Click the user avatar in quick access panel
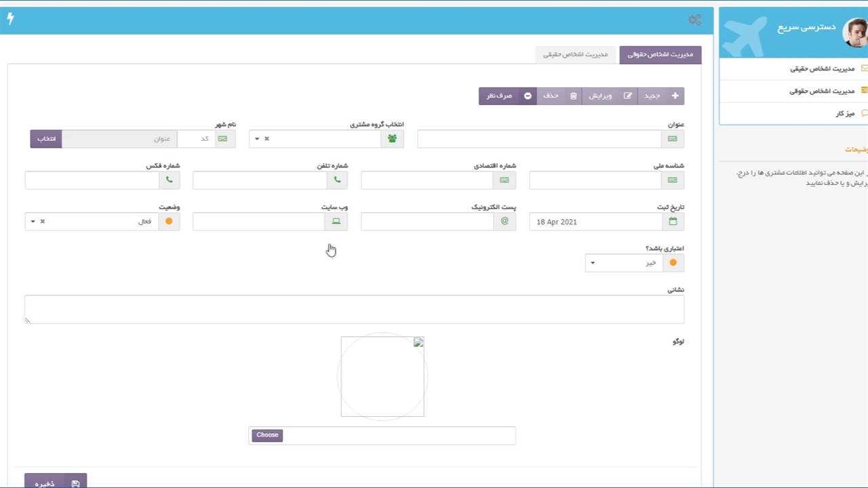This screenshot has height=488, width=868. pos(854,33)
